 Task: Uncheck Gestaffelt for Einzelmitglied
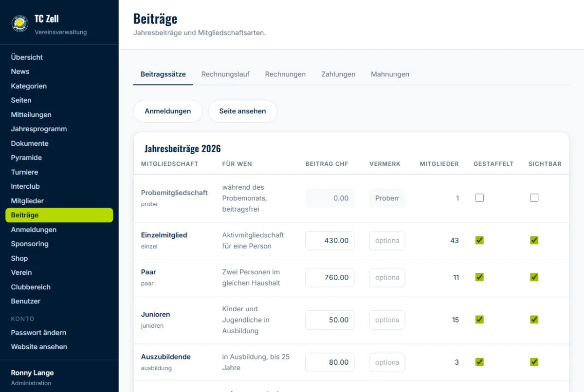click(479, 240)
